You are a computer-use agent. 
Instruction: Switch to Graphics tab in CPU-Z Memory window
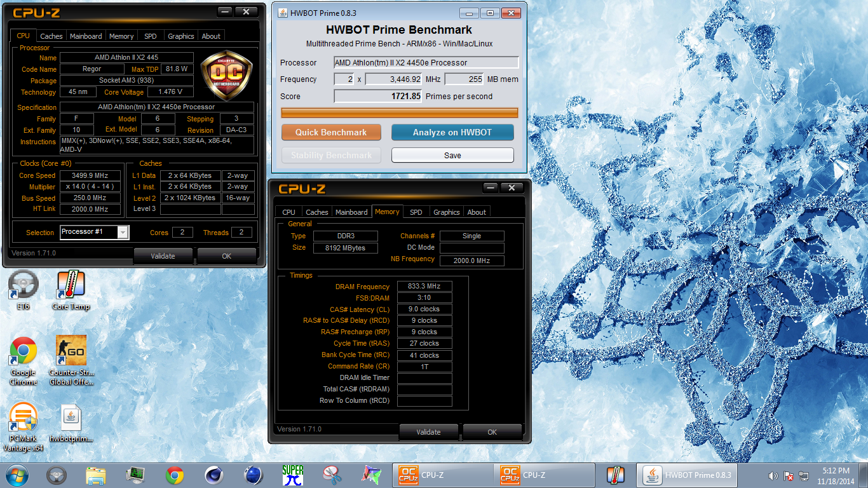pyautogui.click(x=447, y=212)
